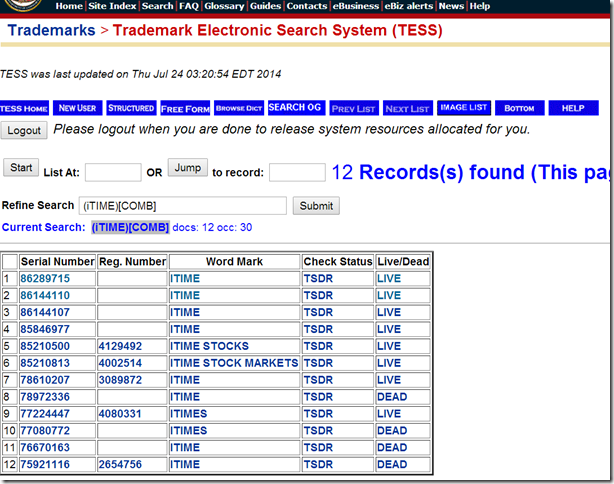This screenshot has width=614, height=484.
Task: Open the ITIME STOCK MARKETS word mark
Action: click(234, 363)
